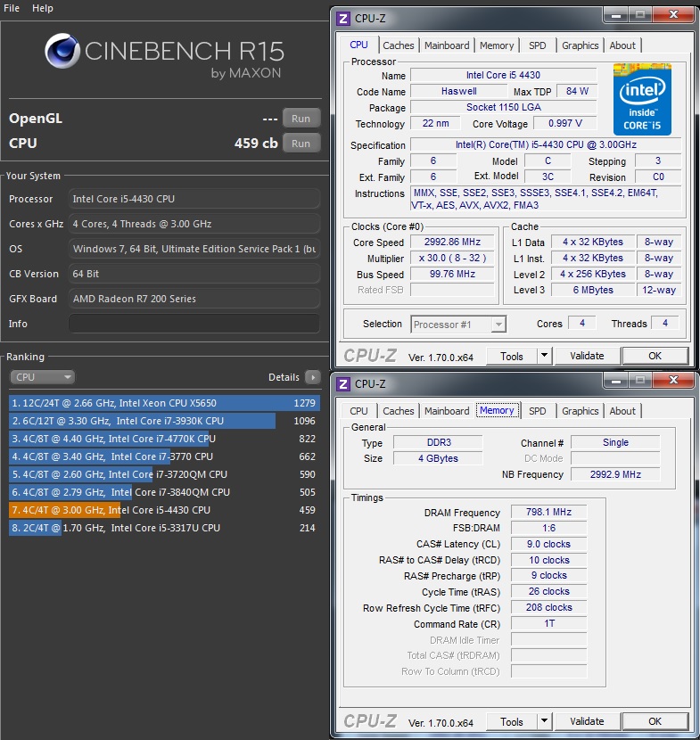Open the Tools dropdown arrow in lower CPU-Z
This screenshot has height=740, width=700.
click(544, 721)
